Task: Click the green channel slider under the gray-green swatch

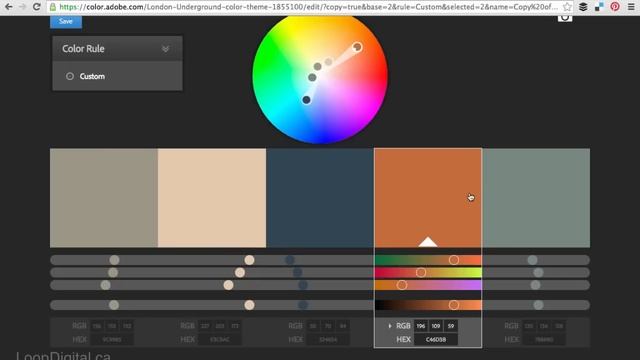Action: tap(536, 272)
